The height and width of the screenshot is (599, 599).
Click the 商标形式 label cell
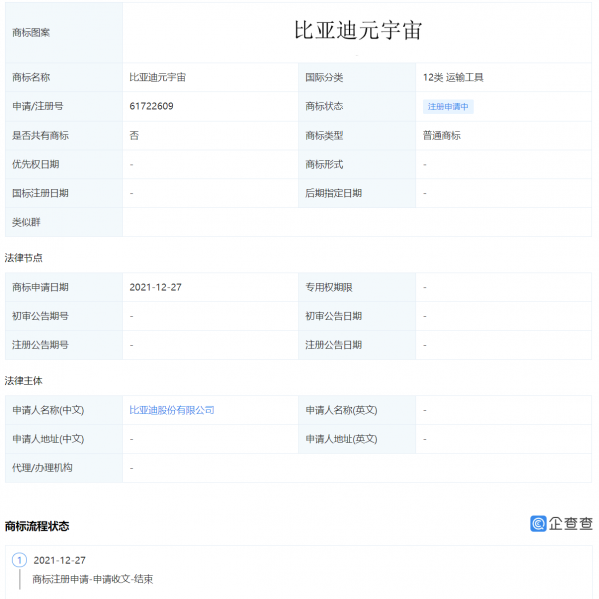(357, 164)
